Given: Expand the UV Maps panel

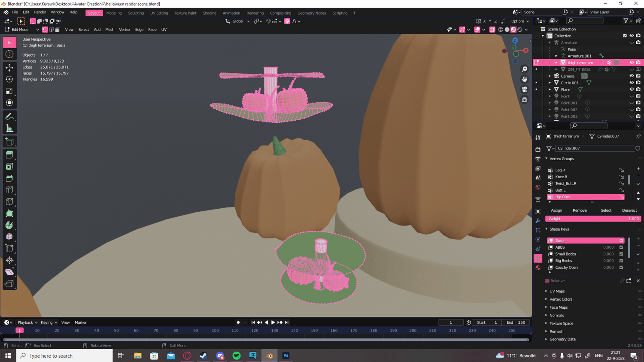Looking at the screenshot, I should click(557, 291).
